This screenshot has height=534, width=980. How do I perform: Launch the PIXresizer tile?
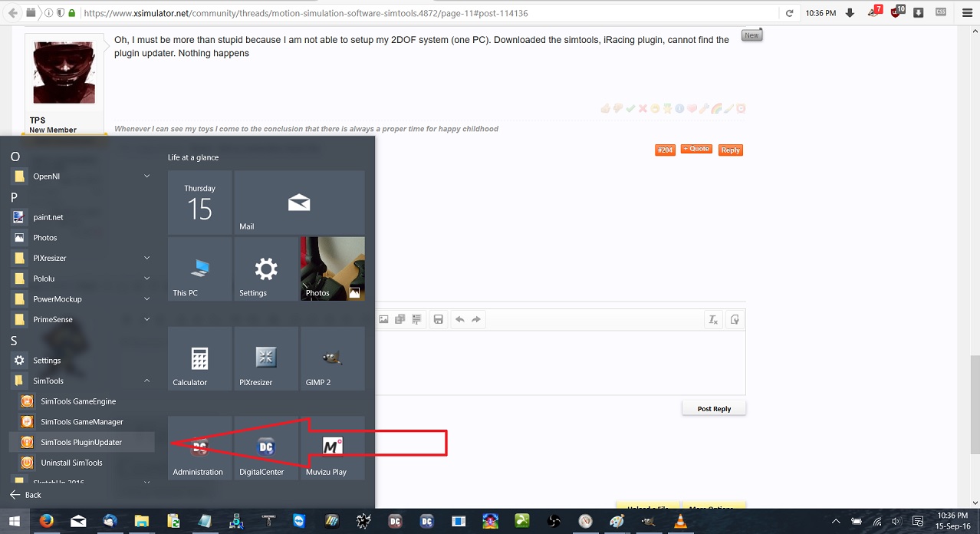266,358
